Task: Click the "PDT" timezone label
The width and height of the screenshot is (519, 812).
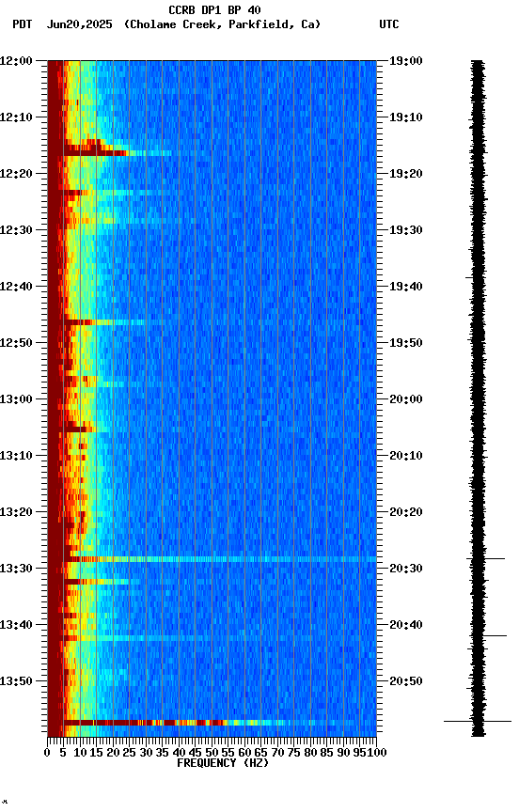Action: [23, 24]
